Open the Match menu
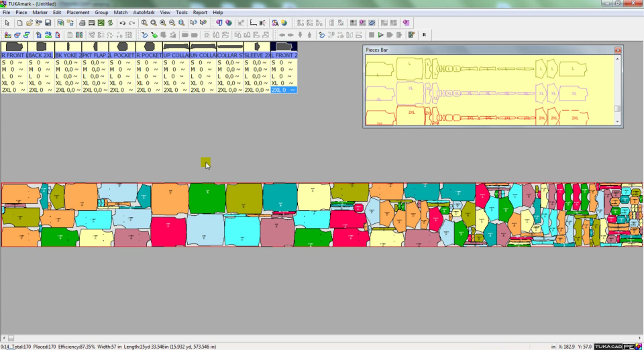 coord(120,12)
